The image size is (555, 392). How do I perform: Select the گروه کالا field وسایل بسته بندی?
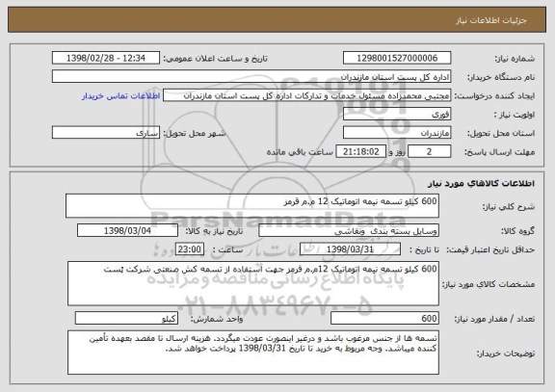[x=349, y=230]
